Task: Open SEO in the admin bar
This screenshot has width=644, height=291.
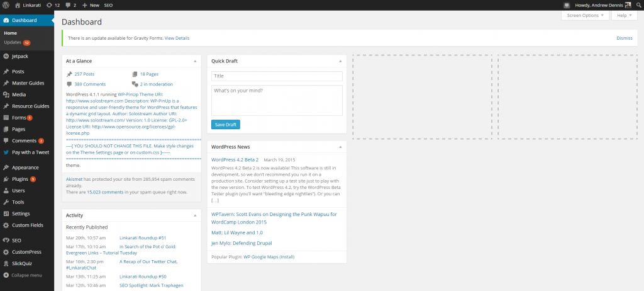Action: click(108, 5)
